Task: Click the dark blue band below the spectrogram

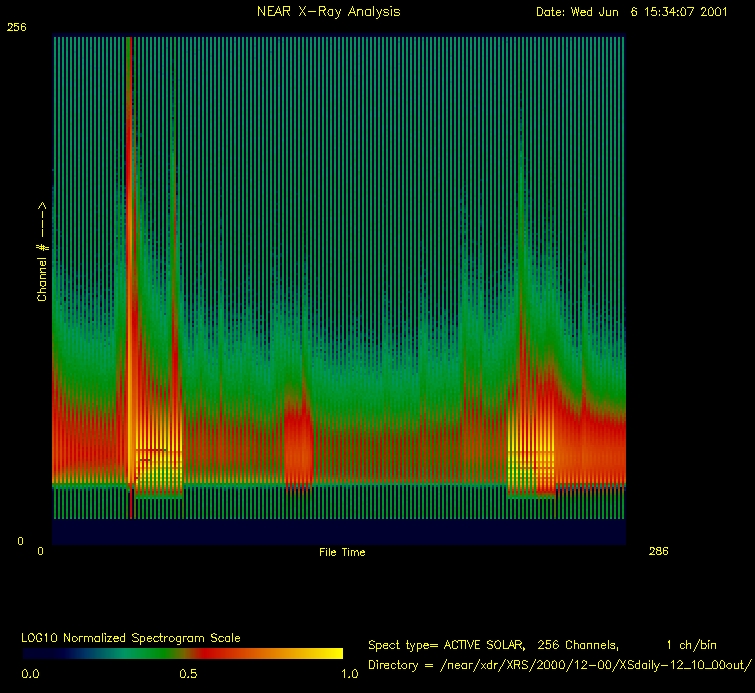Action: (338, 531)
